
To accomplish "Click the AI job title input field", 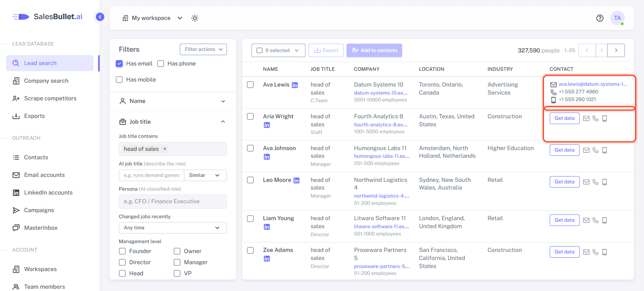I will (x=151, y=175).
